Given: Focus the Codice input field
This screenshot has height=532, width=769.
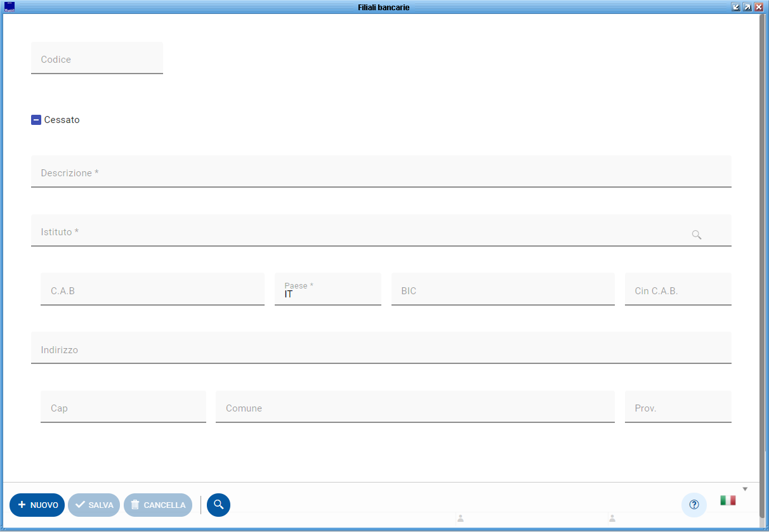Looking at the screenshot, I should [97, 58].
